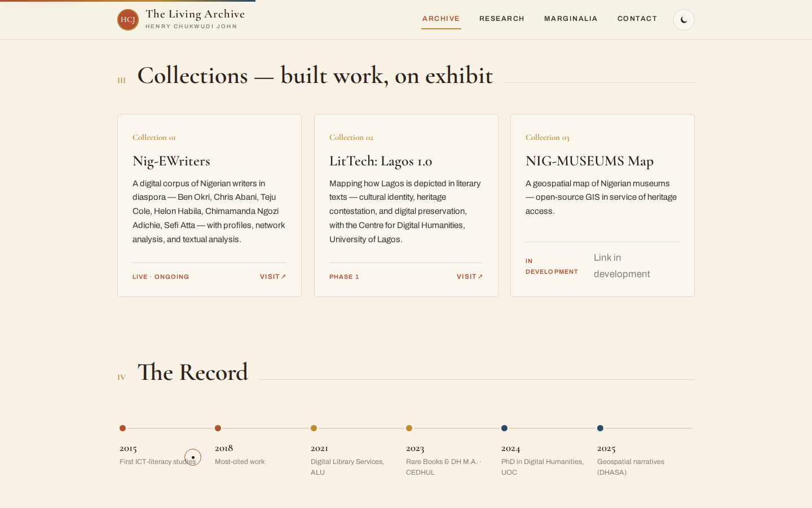Click 'First ICT-literacy studies' timeline entry
The image size is (812, 508).
tap(157, 462)
